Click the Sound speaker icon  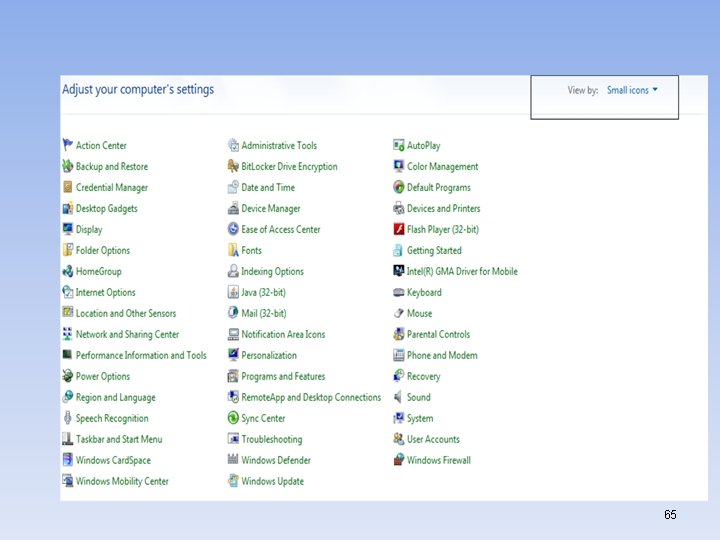pyautogui.click(x=399, y=397)
